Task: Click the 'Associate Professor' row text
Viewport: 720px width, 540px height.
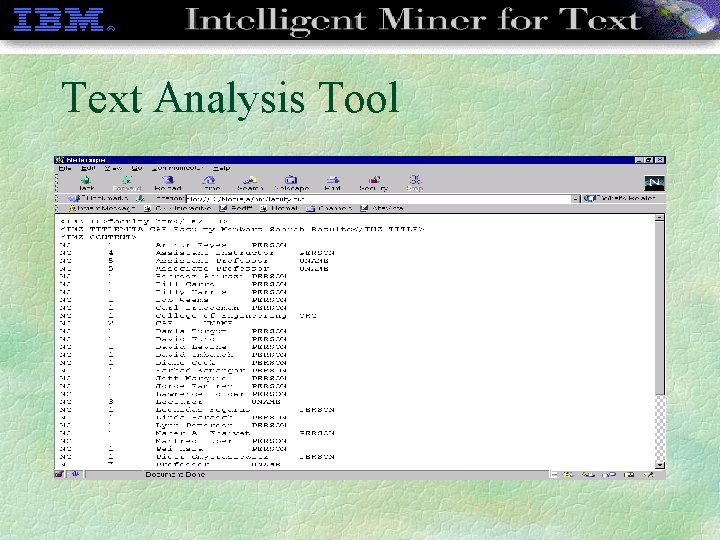Action: tap(212, 268)
